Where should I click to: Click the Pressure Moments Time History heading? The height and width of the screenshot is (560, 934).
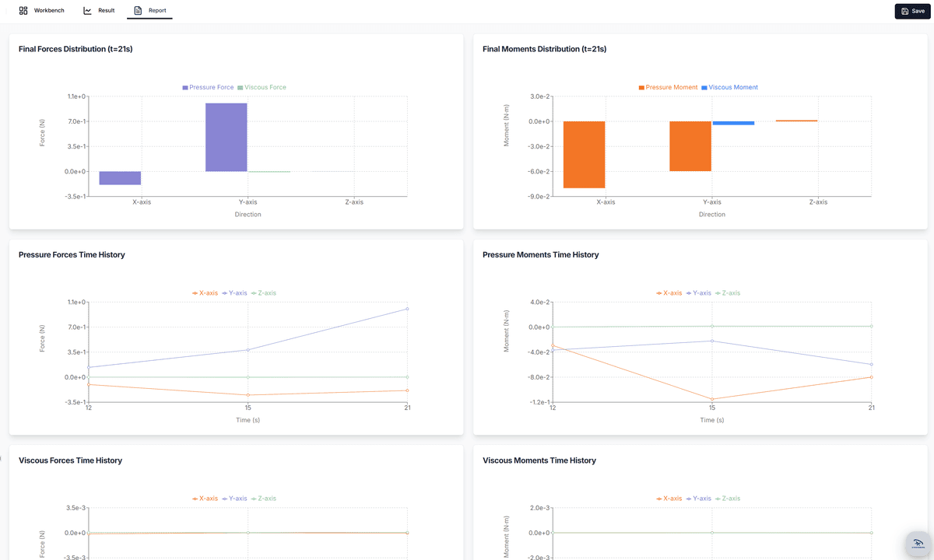541,254
